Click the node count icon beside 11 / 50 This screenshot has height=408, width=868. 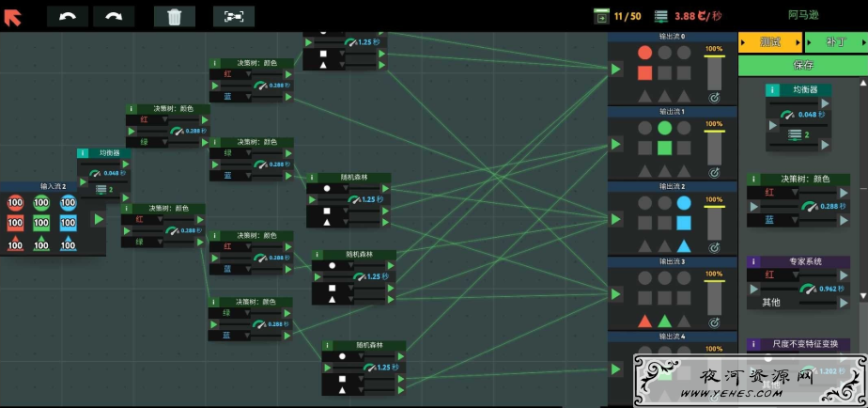tap(600, 17)
